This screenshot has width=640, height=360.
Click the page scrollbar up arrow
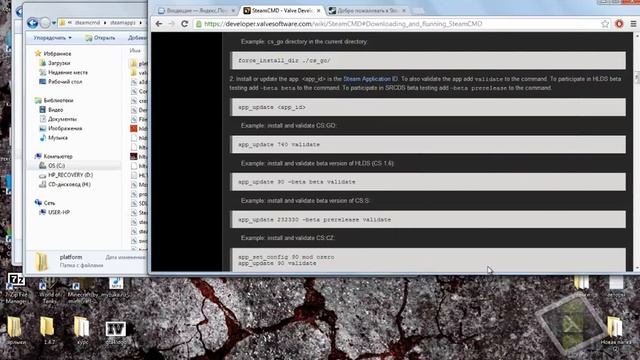click(637, 36)
